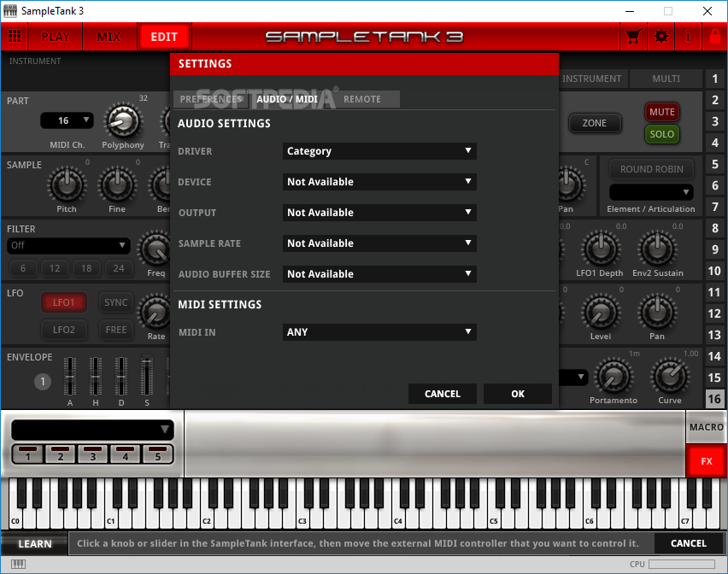The height and width of the screenshot is (574, 728).
Task: Toggle the red padlock icon
Action: [x=715, y=36]
